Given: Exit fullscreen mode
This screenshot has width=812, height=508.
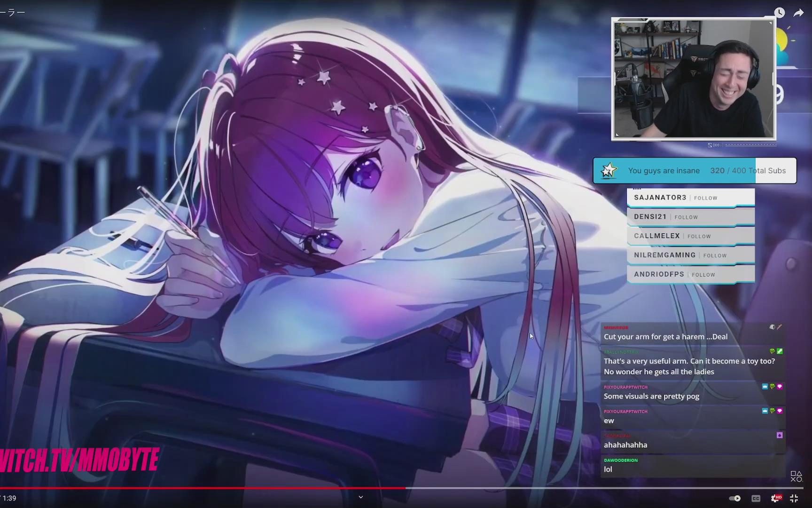Looking at the screenshot, I should (x=794, y=498).
